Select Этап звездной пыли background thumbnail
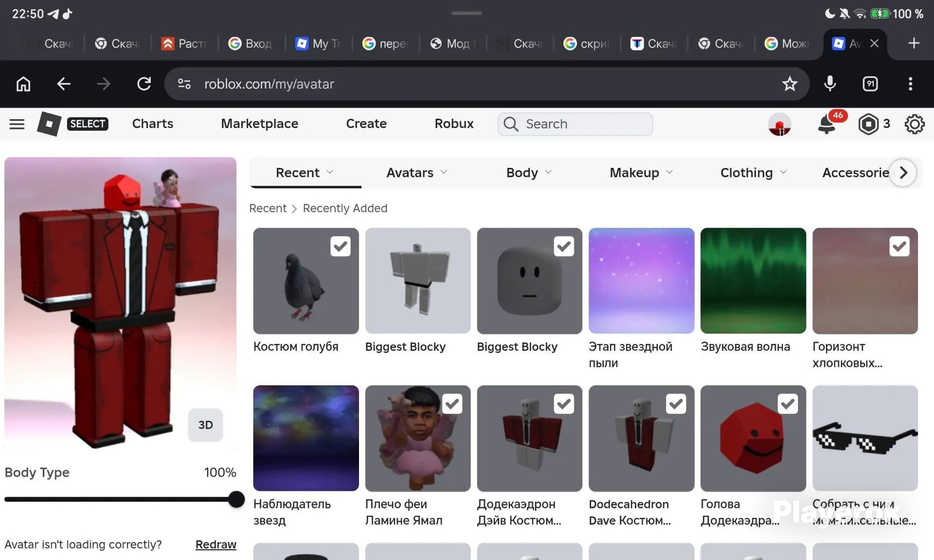The height and width of the screenshot is (560, 934). [x=641, y=281]
